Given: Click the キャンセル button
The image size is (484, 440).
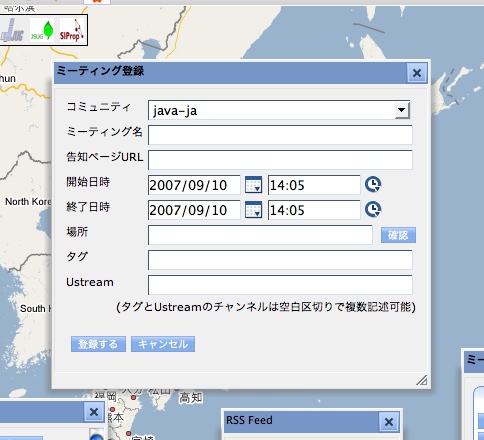Looking at the screenshot, I should (x=163, y=344).
